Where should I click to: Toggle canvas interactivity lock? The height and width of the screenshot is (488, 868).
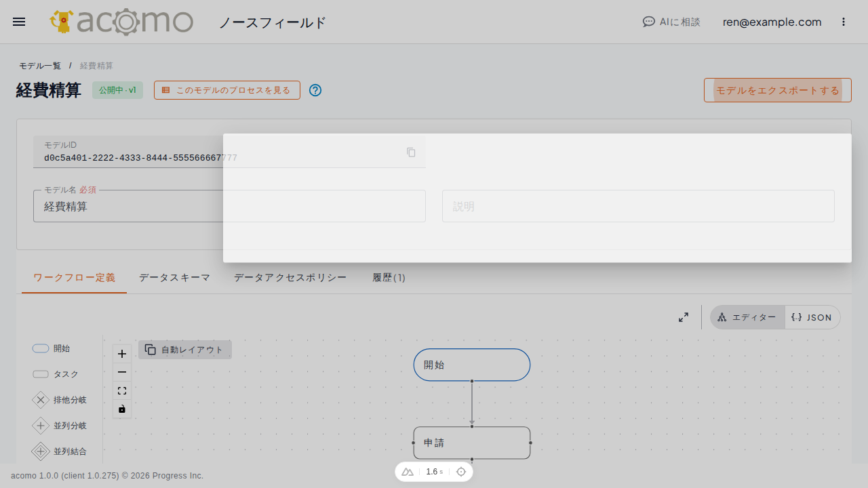click(122, 409)
